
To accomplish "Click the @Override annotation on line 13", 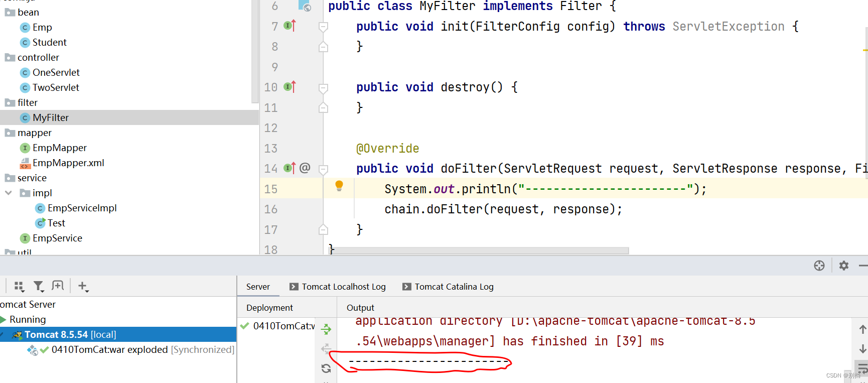I will [388, 149].
